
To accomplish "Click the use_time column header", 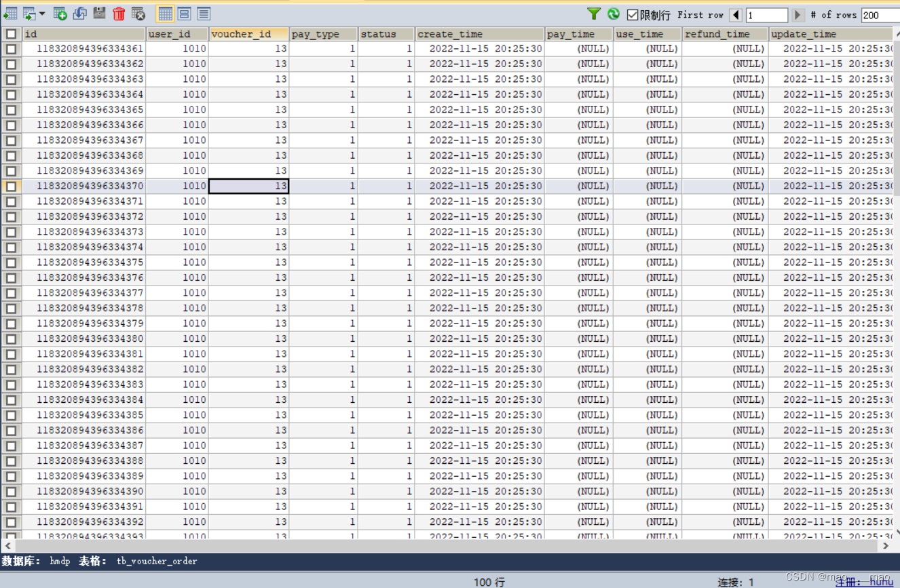I will (648, 34).
